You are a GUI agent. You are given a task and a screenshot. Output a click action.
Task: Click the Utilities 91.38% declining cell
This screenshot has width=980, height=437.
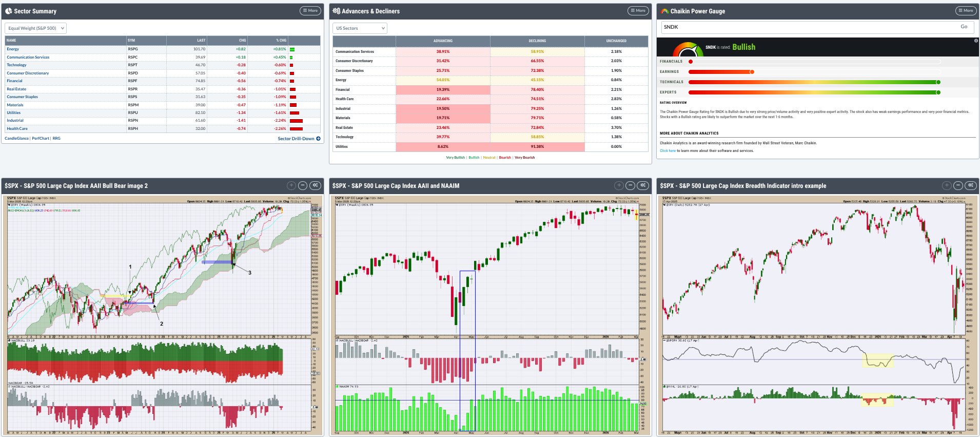pyautogui.click(x=537, y=147)
